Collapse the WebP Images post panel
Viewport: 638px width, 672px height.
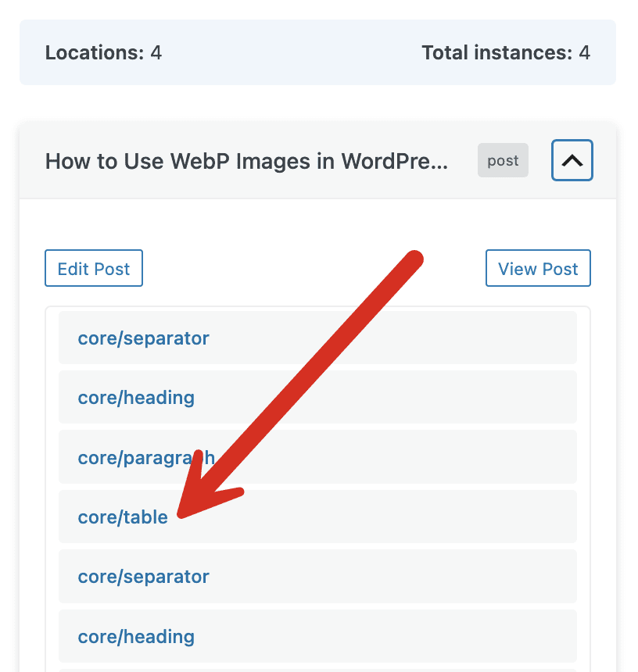pyautogui.click(x=572, y=160)
